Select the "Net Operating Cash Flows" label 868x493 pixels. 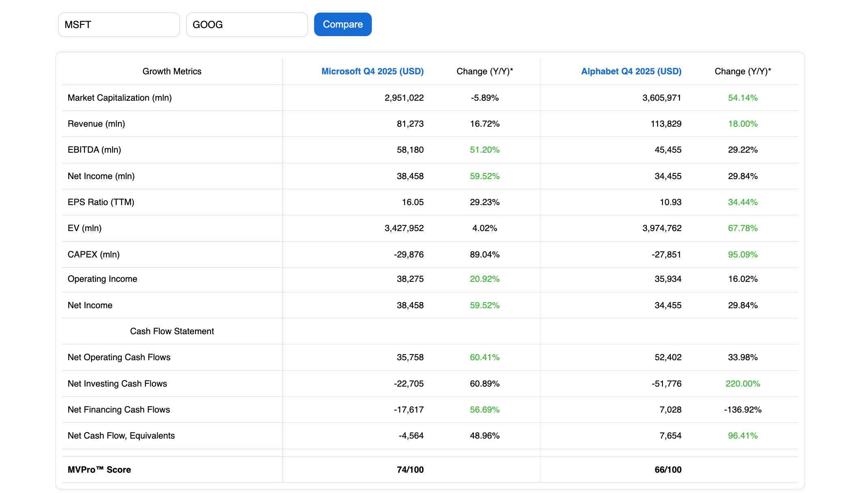click(119, 357)
